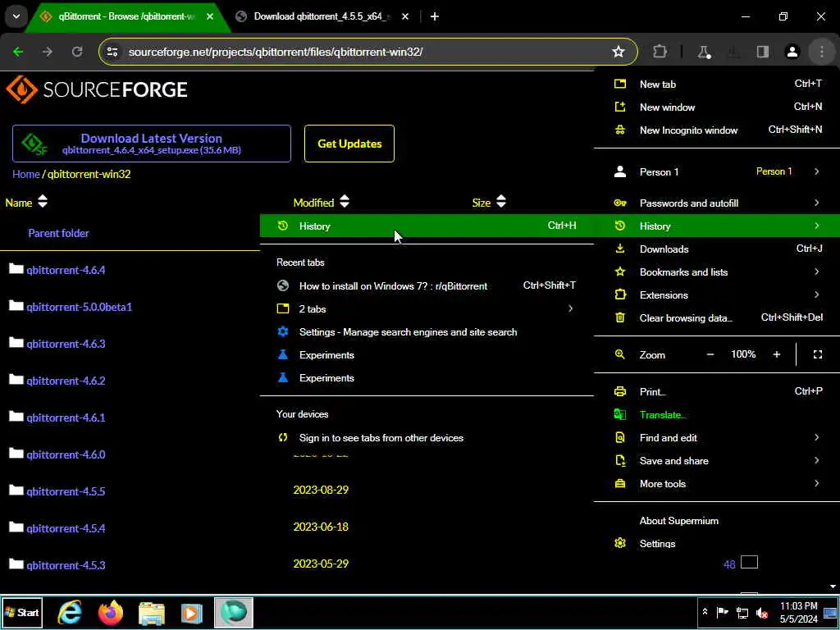Click folder icon beside qbittorrent-4.5.4
The image size is (840, 630).
click(16, 527)
